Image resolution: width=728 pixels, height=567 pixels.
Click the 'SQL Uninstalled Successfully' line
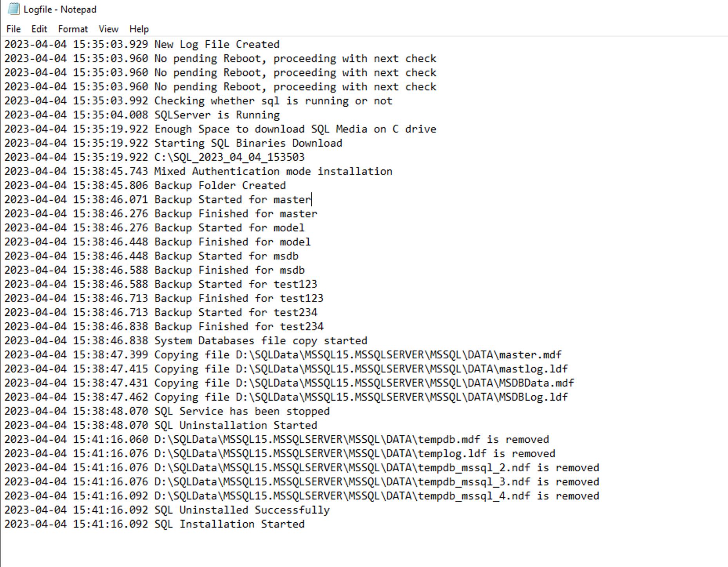242,510
